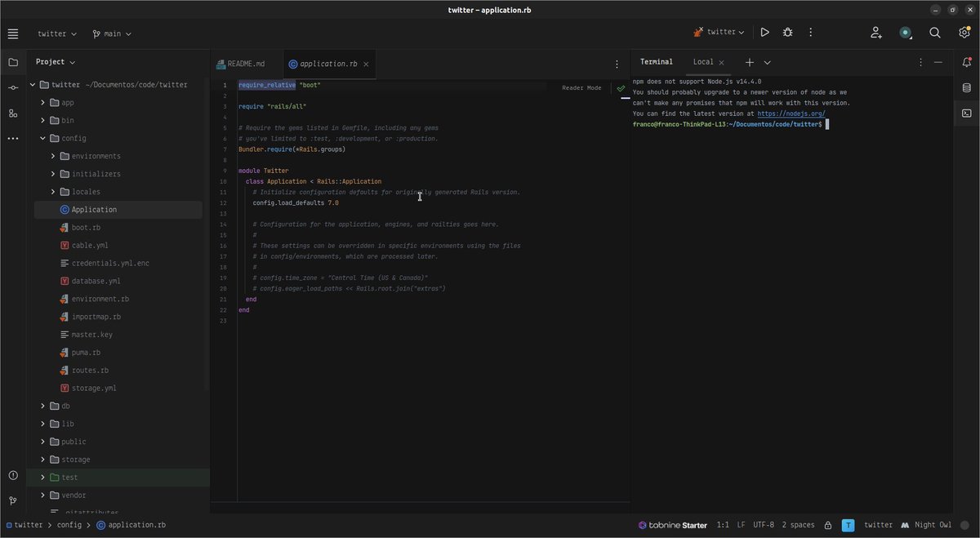
Task: Change UTF-8 file encoding
Action: (x=764, y=525)
